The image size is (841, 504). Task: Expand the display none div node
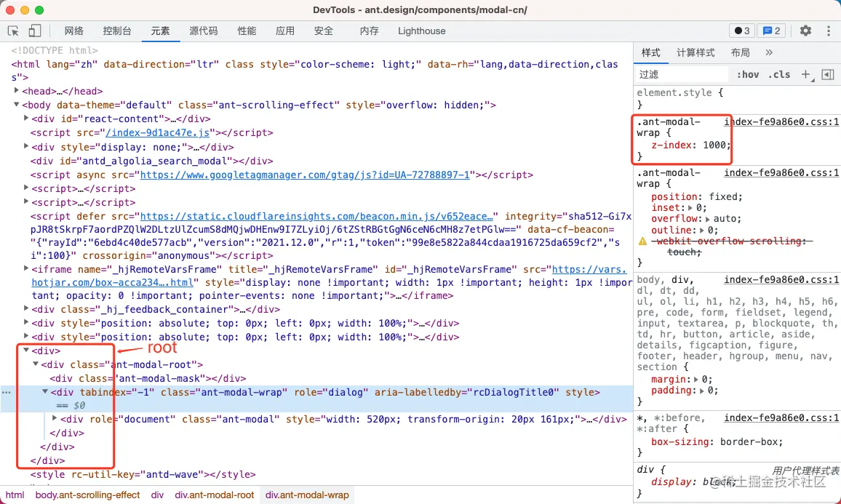point(26,146)
